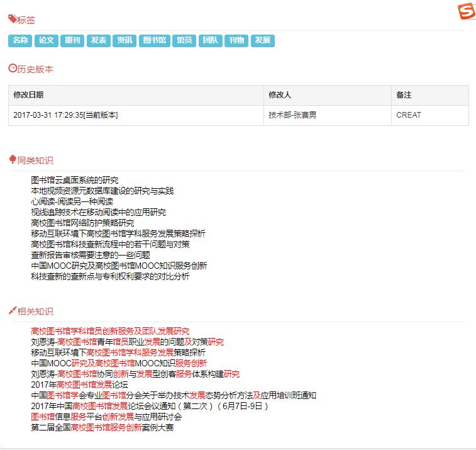The image size is (476, 450).
Task: Open 刘恩涛 创客服务体系构建研究 link
Action: pyautogui.click(x=135, y=374)
